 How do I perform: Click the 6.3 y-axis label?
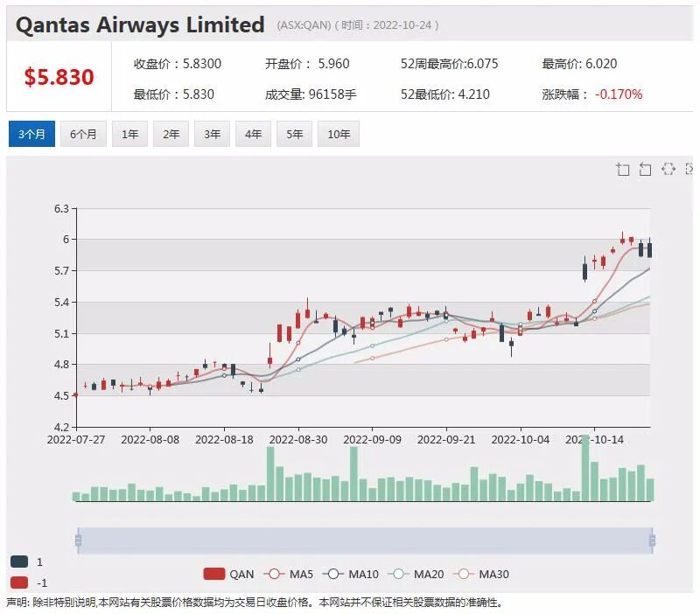[61, 209]
